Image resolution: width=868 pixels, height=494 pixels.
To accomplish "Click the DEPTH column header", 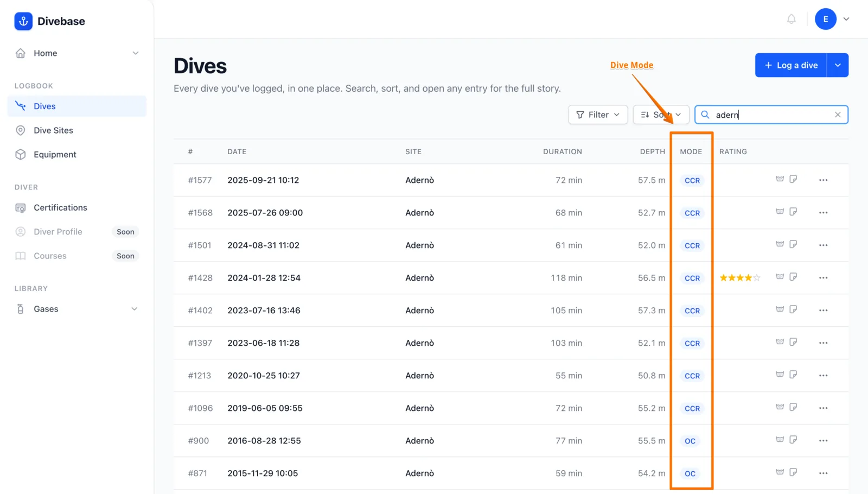I will (x=653, y=151).
